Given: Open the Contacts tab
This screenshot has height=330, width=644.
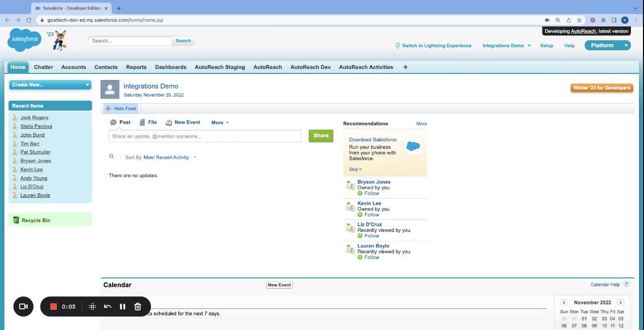Looking at the screenshot, I should pyautogui.click(x=106, y=67).
